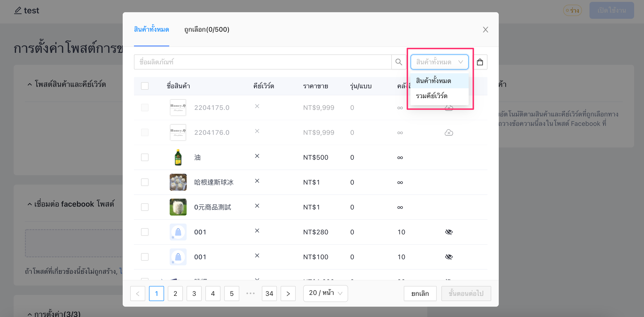The height and width of the screenshot is (317, 644).
Task: Collapse เชื่อมต่อ facebook โพสต์ section
Action: [30, 204]
